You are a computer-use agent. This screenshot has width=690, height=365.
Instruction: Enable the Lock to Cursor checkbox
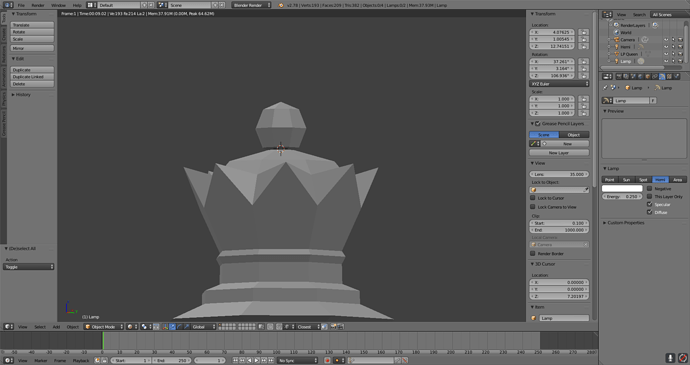[533, 198]
